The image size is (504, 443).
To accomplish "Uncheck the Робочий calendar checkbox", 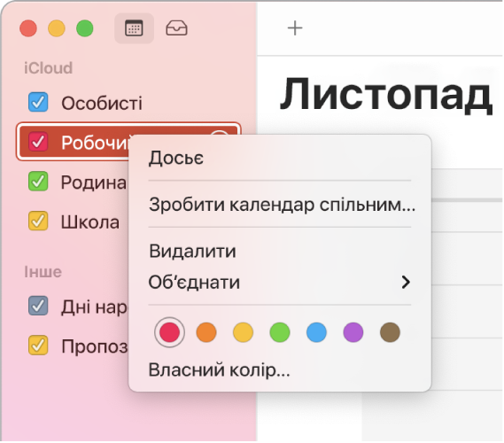I will click(x=38, y=142).
